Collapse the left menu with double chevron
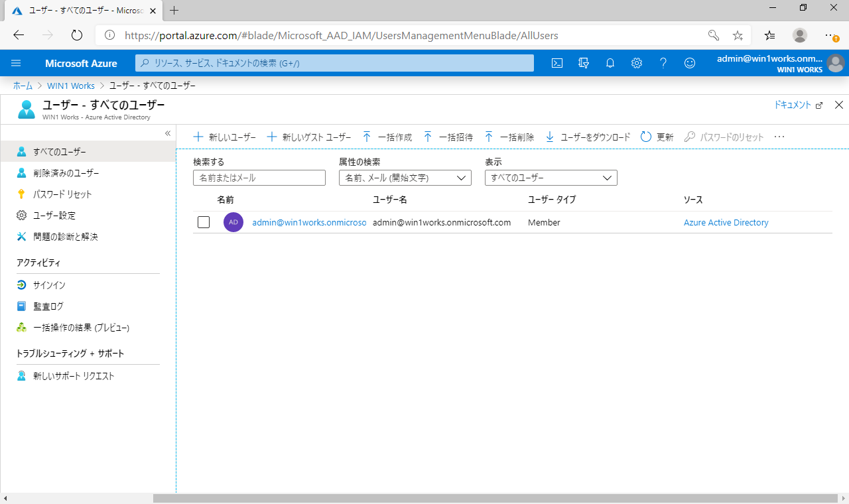This screenshot has height=504, width=849. 168,133
